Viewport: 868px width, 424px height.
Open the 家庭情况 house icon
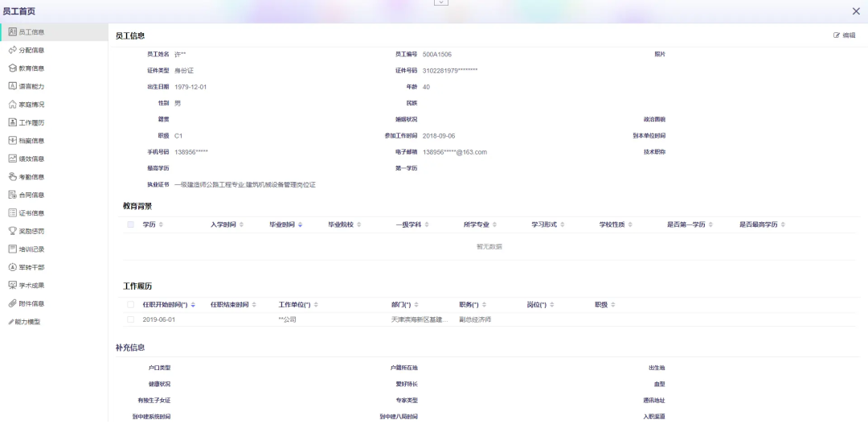coord(13,105)
